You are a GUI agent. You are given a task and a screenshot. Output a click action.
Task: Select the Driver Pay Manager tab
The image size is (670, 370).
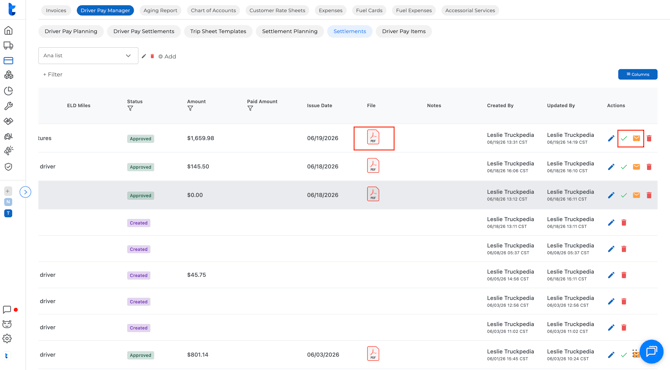tap(105, 10)
